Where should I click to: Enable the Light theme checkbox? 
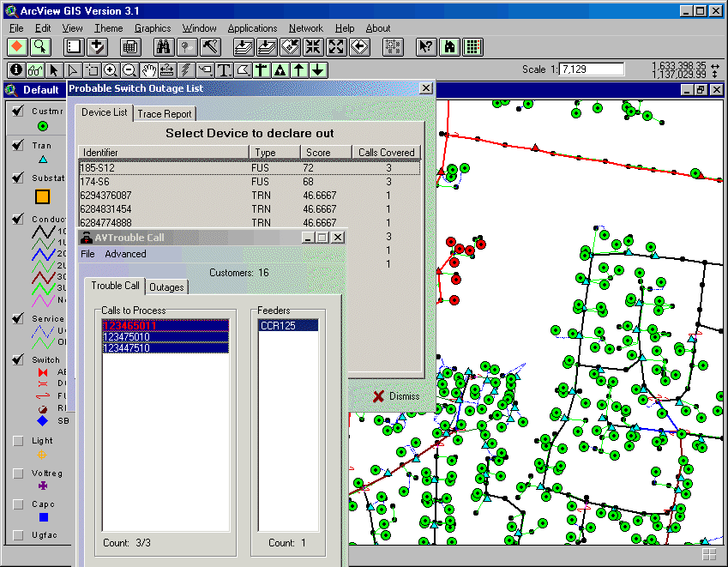tap(18, 441)
